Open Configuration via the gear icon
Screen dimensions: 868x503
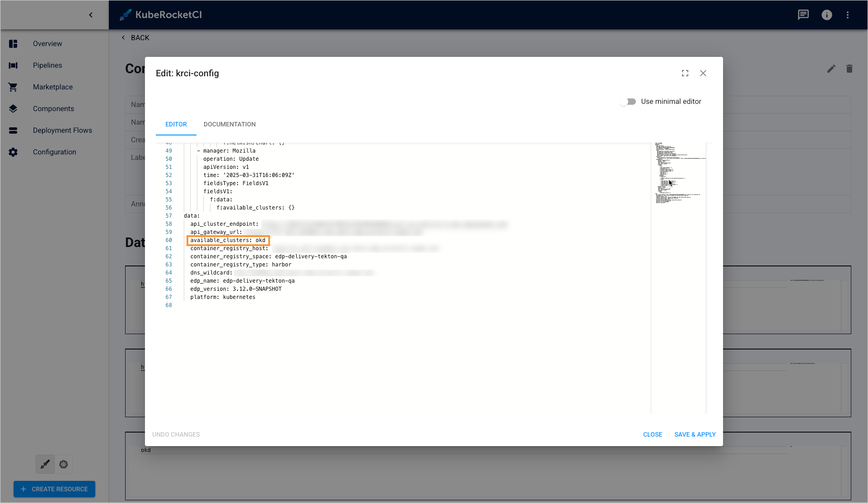click(13, 152)
